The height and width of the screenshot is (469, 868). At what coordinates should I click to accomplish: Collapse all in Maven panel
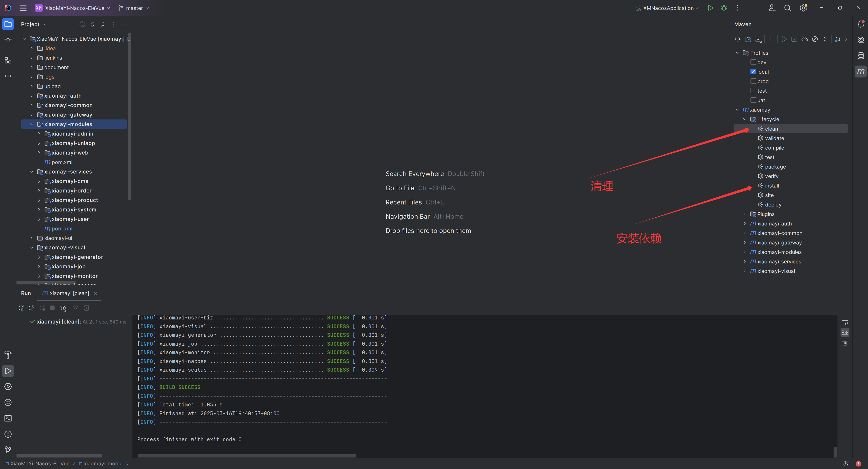click(x=825, y=39)
